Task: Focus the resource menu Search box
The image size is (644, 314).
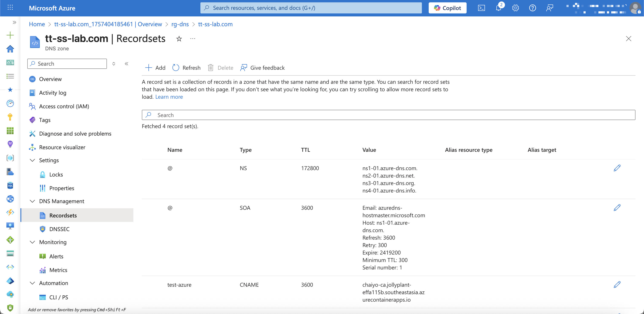Action: pyautogui.click(x=67, y=64)
